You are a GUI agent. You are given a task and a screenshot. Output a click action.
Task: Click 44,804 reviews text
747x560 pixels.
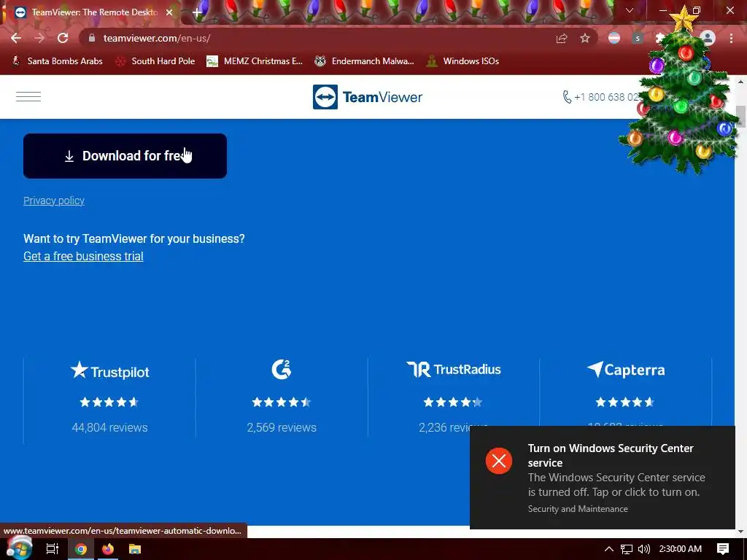[x=109, y=427]
